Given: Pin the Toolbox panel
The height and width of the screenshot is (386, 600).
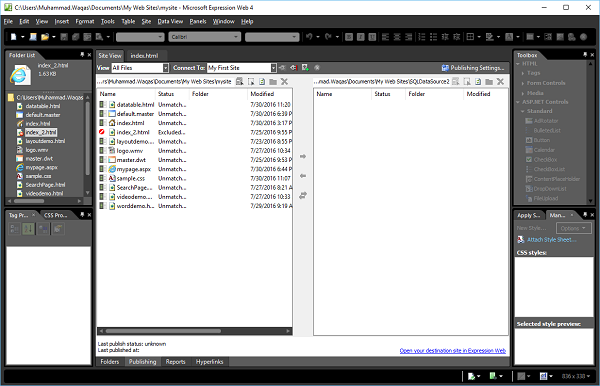Looking at the screenshot, I should [x=585, y=55].
